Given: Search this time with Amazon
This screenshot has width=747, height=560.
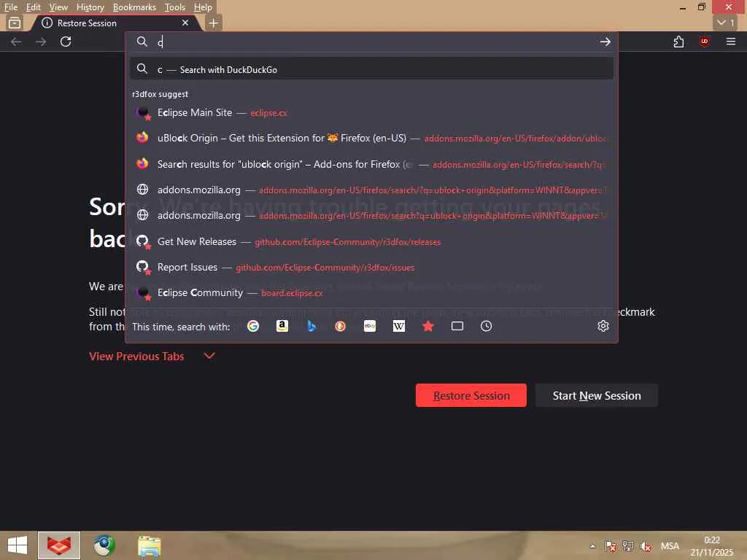Looking at the screenshot, I should (282, 326).
